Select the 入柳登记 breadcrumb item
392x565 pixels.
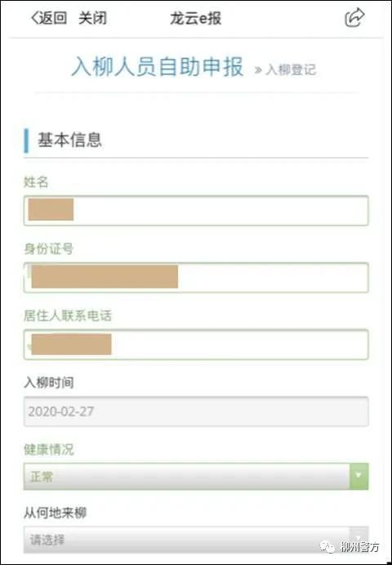292,70
